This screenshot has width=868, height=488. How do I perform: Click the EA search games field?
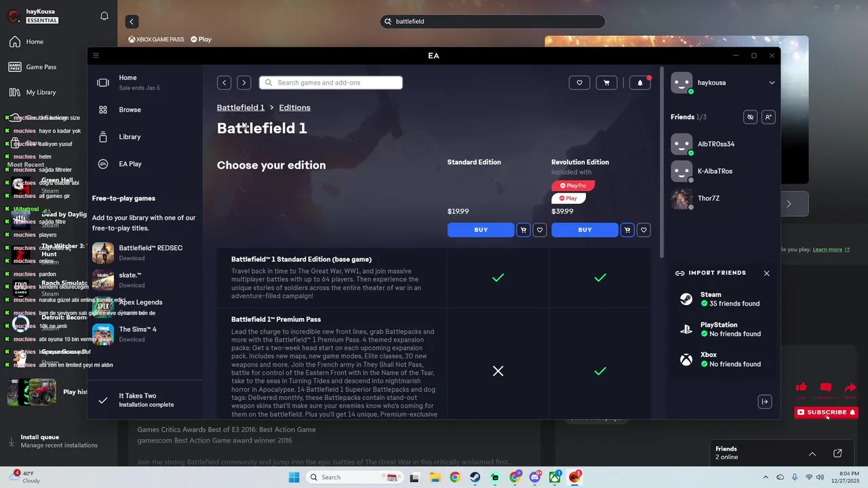tap(331, 83)
